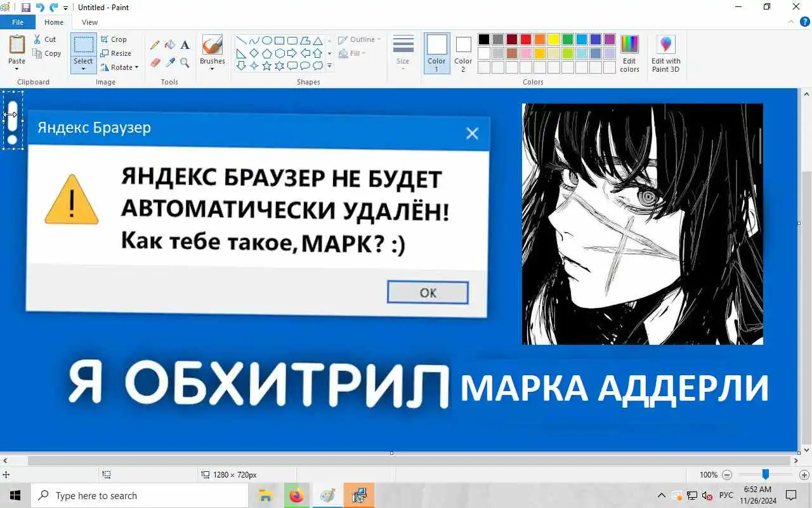Open the shape Outline dropdown
The image size is (812, 508).
coord(359,39)
